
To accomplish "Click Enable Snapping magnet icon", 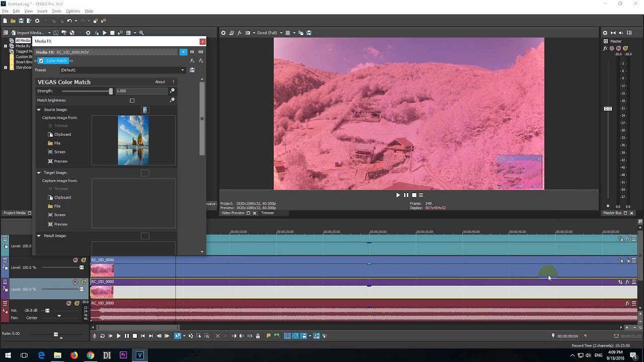I will 287,336.
